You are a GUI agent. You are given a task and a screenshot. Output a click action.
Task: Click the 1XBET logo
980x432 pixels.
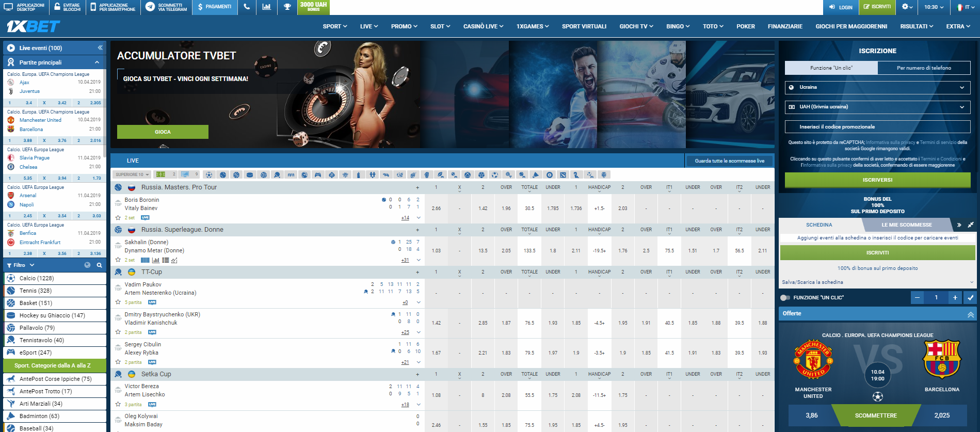click(x=34, y=26)
